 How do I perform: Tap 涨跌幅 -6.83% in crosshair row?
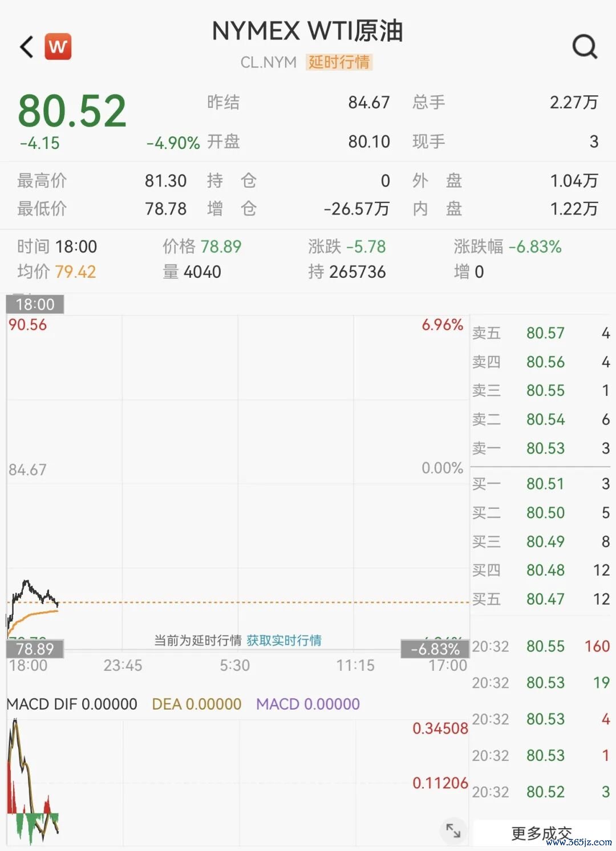(535, 246)
